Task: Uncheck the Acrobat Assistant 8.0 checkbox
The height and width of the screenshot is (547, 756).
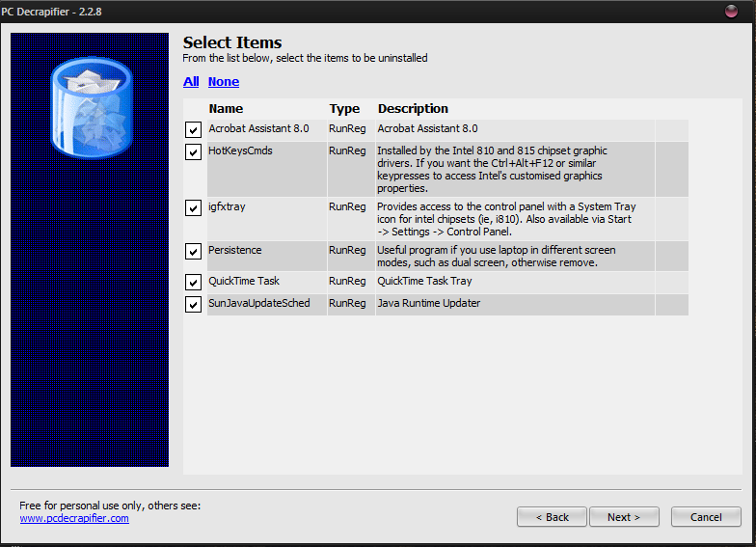Action: 193,129
